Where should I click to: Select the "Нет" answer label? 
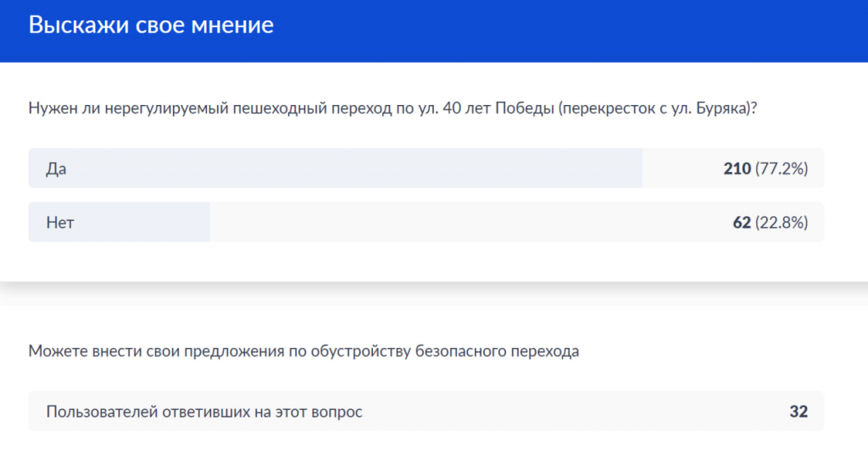tap(60, 223)
